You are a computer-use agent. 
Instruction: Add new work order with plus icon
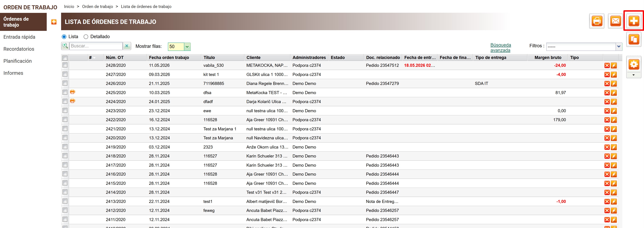coord(634,21)
